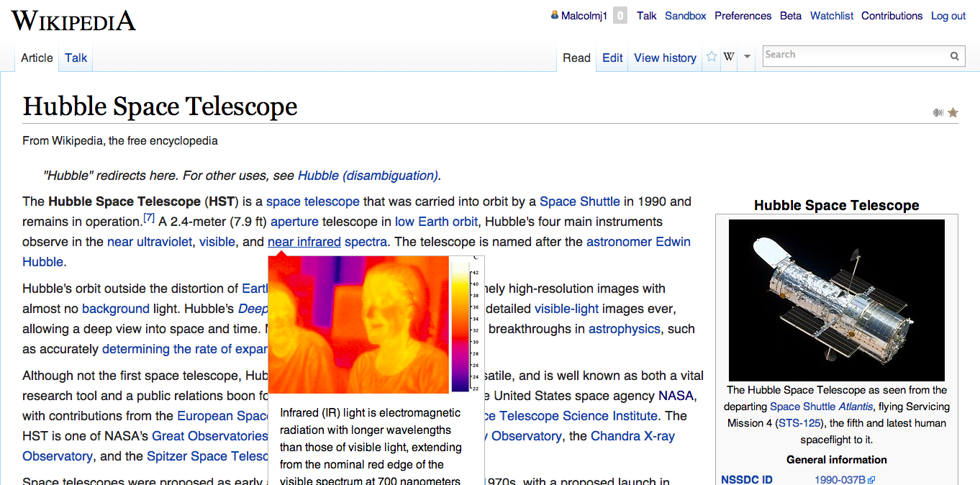The image size is (980, 485).
Task: Open the notifications counter badge showing 0
Action: click(620, 16)
